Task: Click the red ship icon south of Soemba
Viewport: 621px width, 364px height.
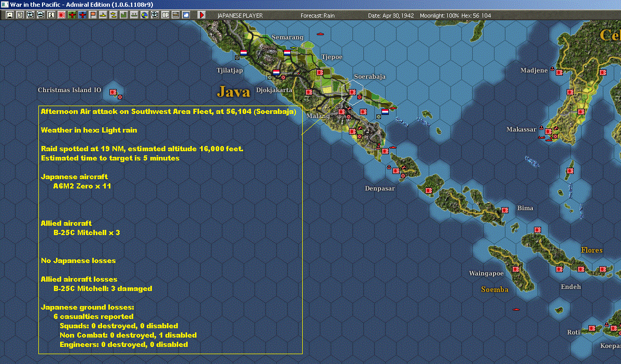Action: click(x=516, y=310)
